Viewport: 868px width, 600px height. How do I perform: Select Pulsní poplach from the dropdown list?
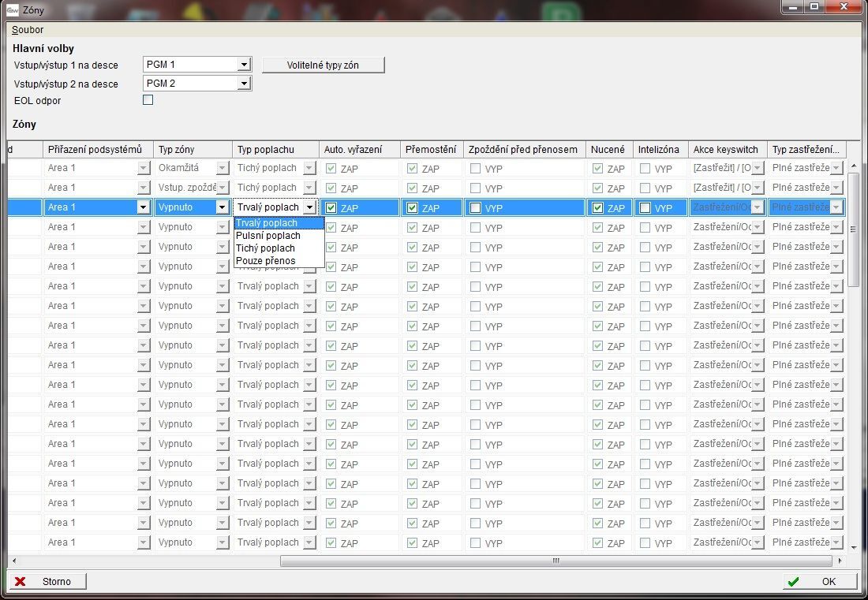268,236
